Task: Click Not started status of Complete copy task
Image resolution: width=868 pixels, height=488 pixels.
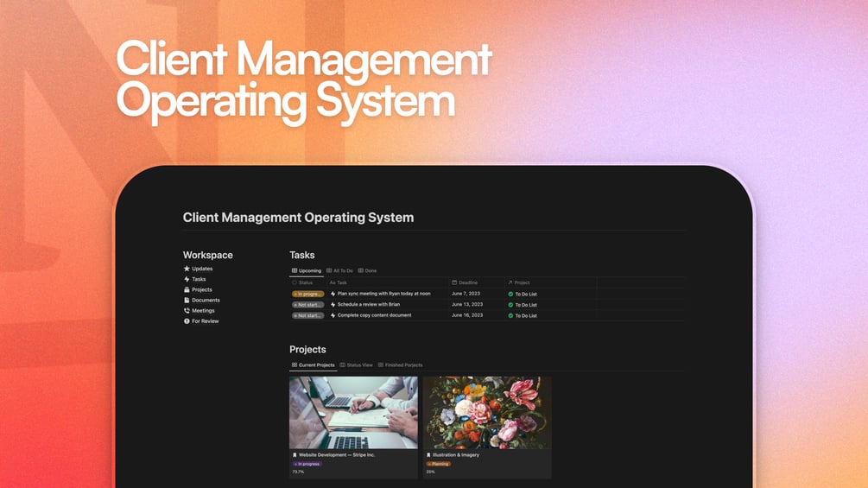Action: pos(307,315)
